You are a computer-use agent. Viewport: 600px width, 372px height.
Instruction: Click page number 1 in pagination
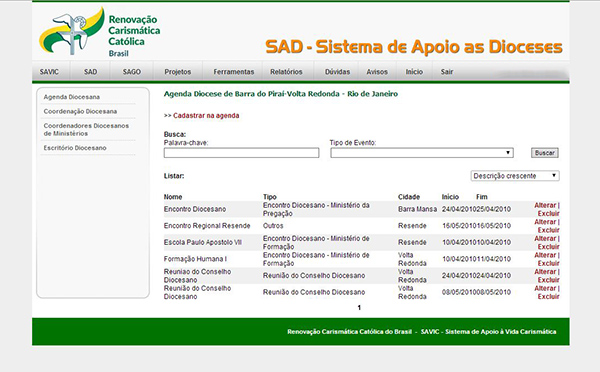click(x=359, y=307)
